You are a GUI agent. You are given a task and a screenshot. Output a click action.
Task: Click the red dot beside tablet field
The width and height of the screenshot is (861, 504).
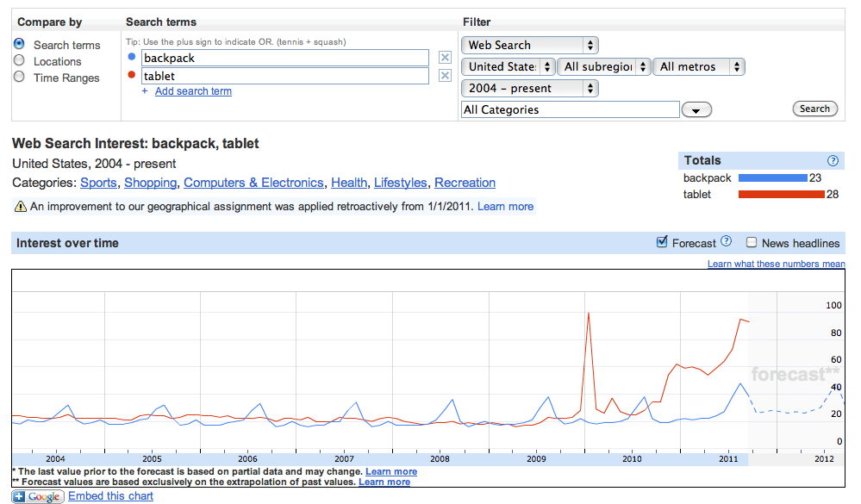[x=131, y=75]
